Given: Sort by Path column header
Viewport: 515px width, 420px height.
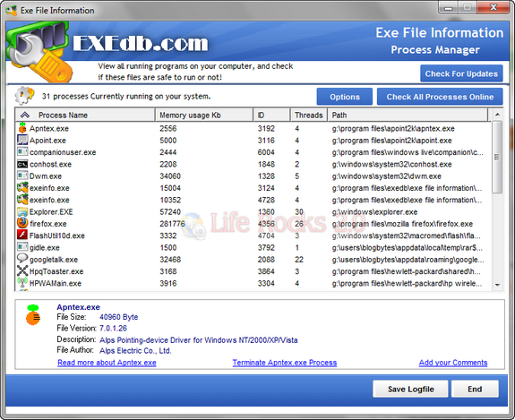Looking at the screenshot, I should (x=408, y=115).
